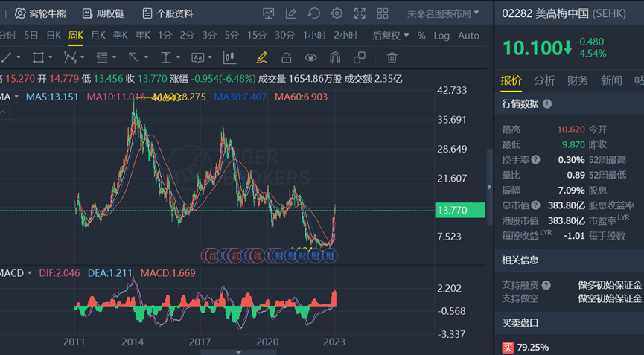Select the 1分 interval

165,36
